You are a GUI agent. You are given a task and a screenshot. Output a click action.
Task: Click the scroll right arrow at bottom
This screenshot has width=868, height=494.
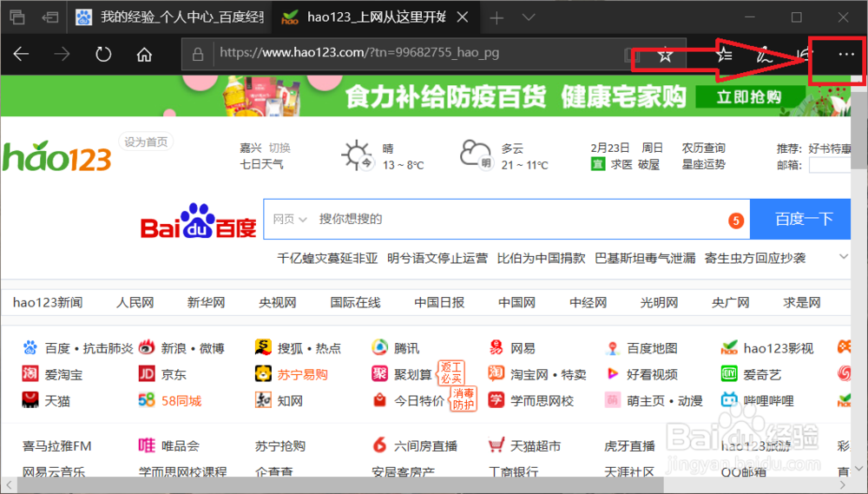(x=843, y=485)
